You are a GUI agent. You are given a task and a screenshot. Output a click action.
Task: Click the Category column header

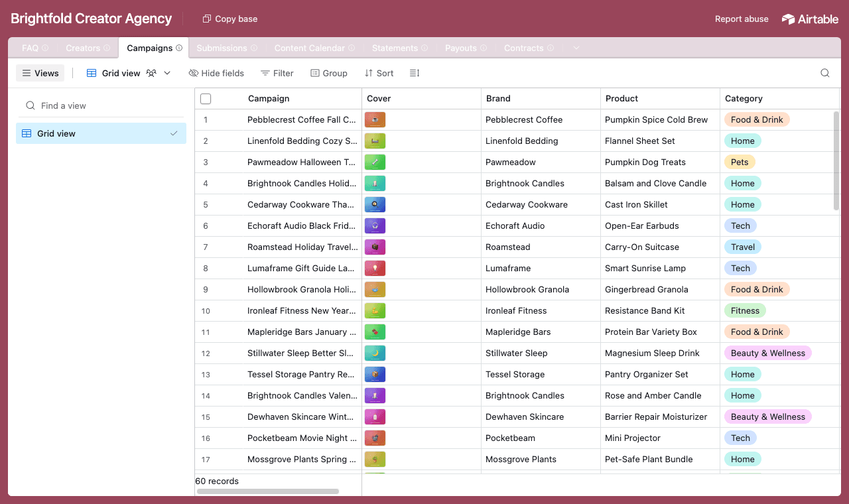[779, 99]
